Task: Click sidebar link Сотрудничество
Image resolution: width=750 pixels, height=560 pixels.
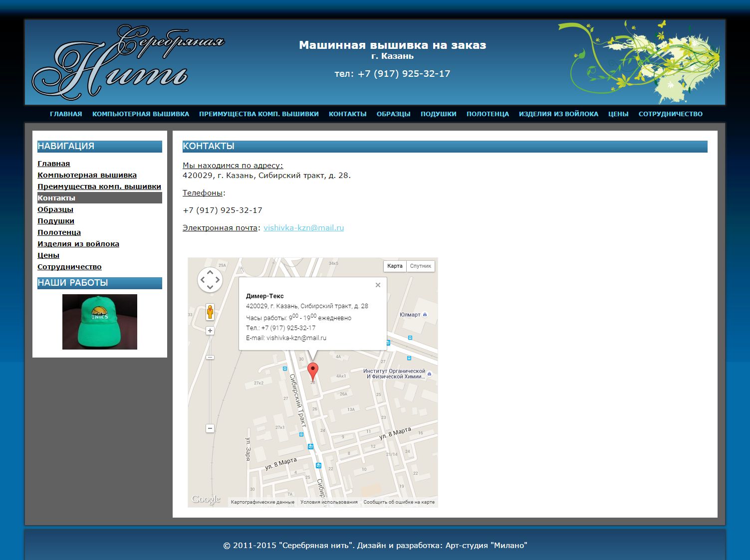Action: click(x=69, y=267)
